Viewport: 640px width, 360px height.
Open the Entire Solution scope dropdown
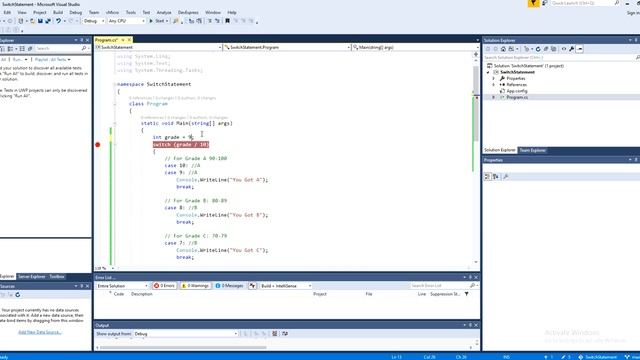[122, 286]
